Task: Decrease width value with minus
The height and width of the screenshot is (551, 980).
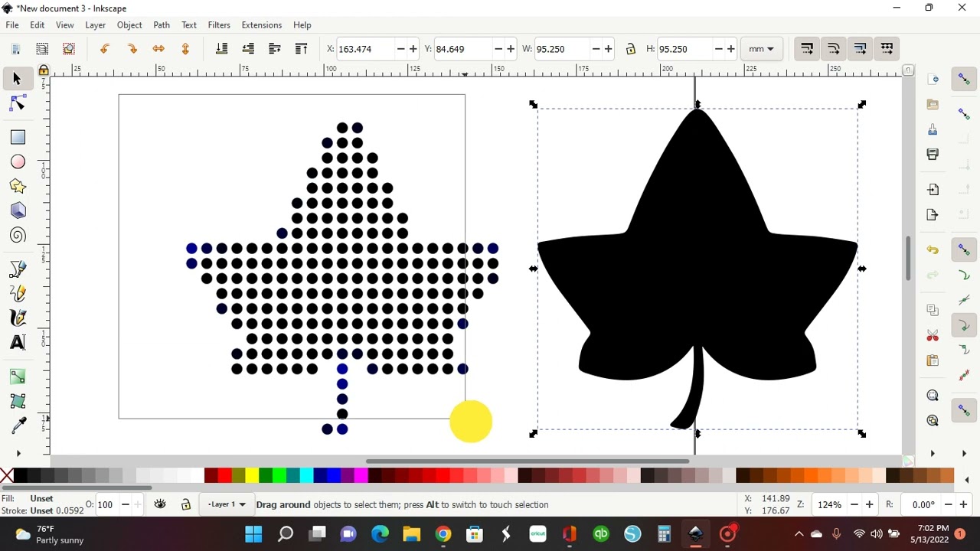Action: pos(596,49)
